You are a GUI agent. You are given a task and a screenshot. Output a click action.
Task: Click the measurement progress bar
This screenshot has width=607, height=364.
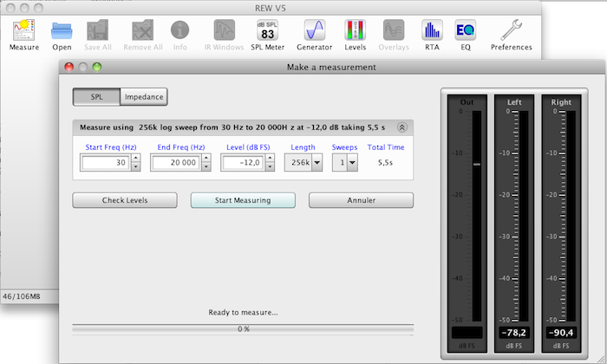[243, 329]
